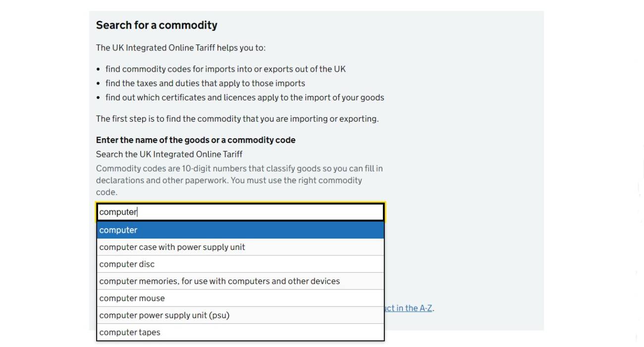Click the 'Enter the name of the goods' label

[196, 140]
